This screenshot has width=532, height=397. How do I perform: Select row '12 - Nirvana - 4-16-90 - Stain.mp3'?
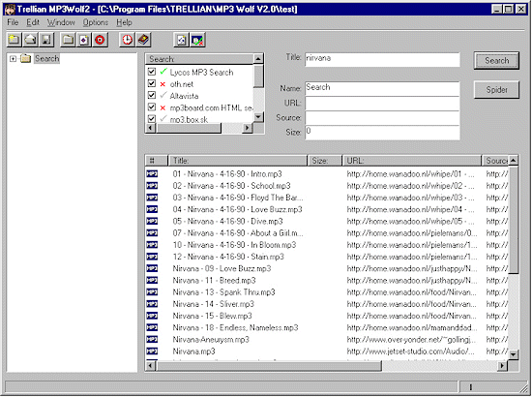click(228, 257)
